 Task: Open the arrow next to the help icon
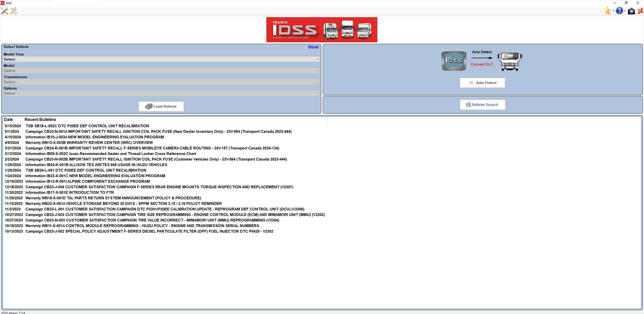click(x=625, y=11)
